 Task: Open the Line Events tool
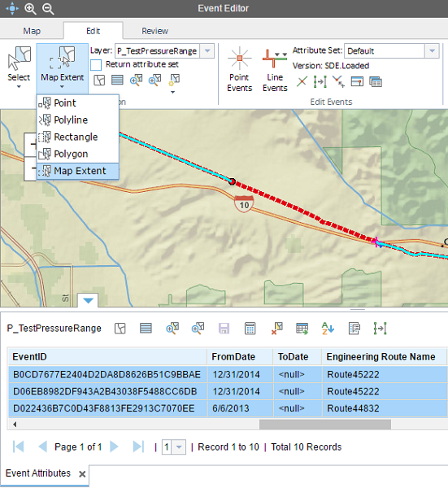coord(275,70)
